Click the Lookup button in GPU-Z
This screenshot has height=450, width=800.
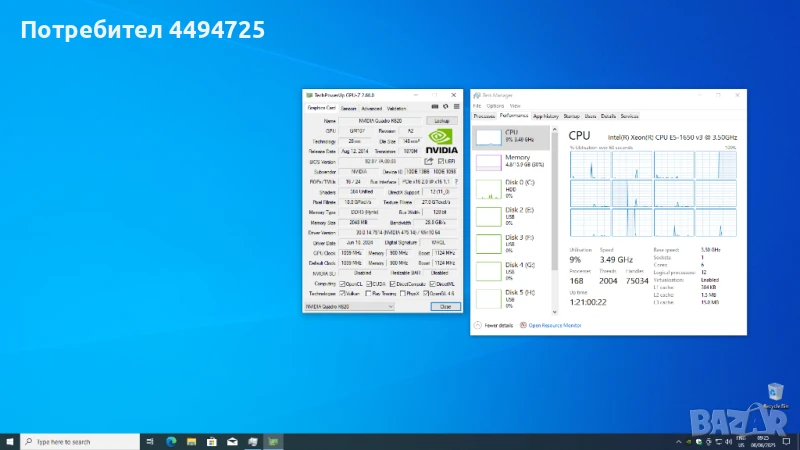pos(441,119)
